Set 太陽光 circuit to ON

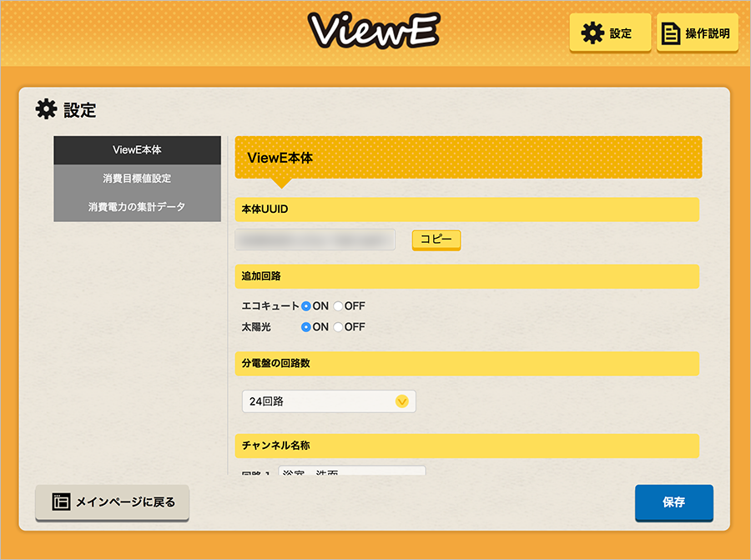[306, 326]
